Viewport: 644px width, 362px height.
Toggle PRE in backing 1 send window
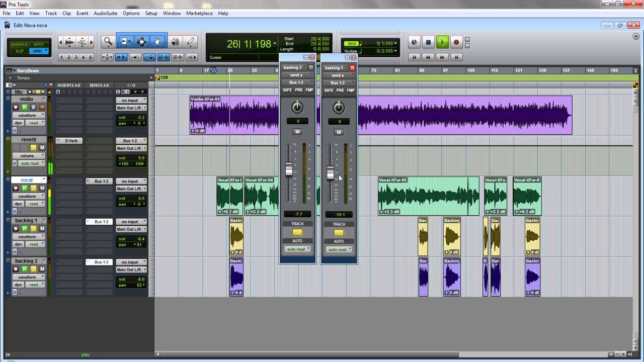click(x=340, y=90)
